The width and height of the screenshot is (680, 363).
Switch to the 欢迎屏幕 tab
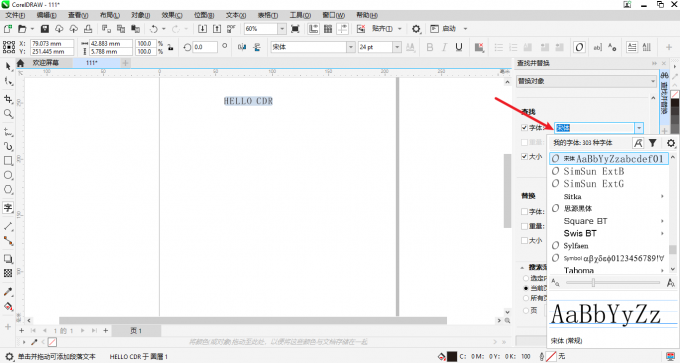46,63
